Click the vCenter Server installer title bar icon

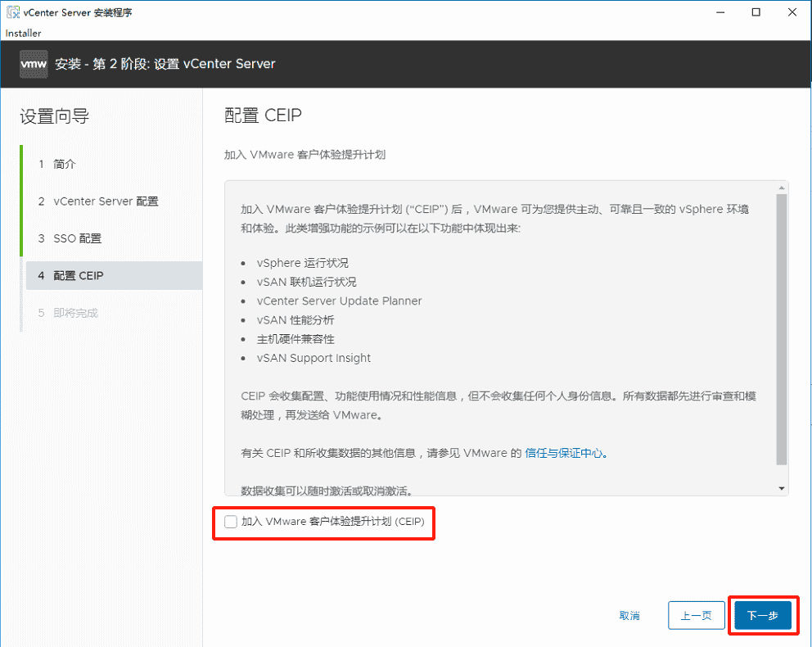coord(13,12)
